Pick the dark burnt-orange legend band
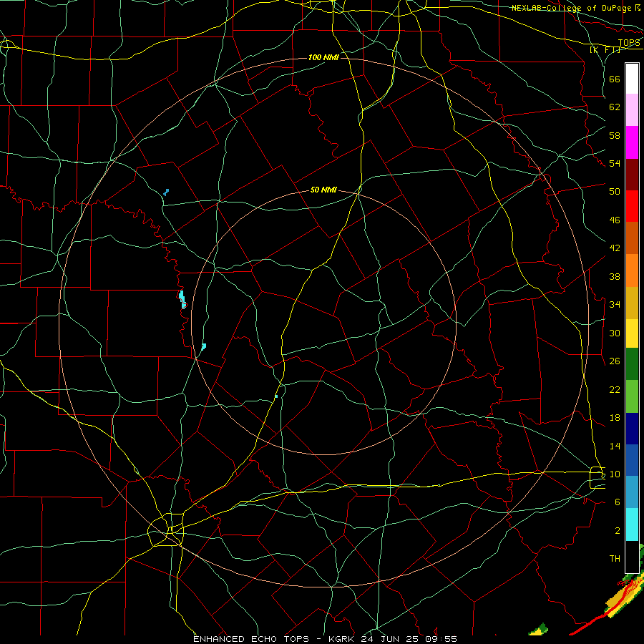Viewport: 644px width, 644px height. tap(632, 238)
